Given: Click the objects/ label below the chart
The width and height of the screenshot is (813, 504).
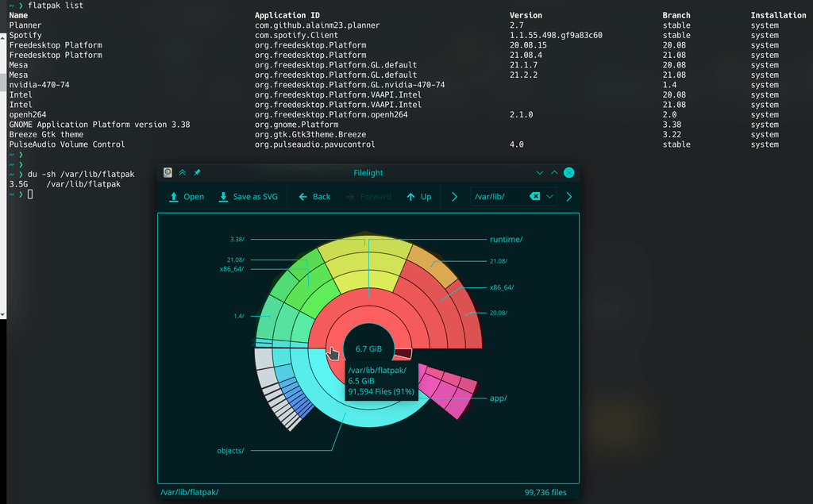Looking at the screenshot, I should [230, 450].
